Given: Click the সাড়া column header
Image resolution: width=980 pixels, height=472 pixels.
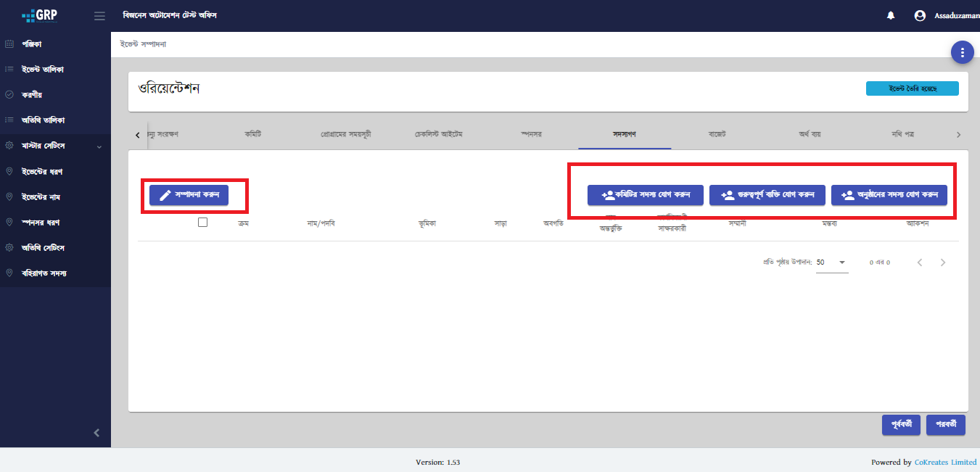Looking at the screenshot, I should coord(501,223).
